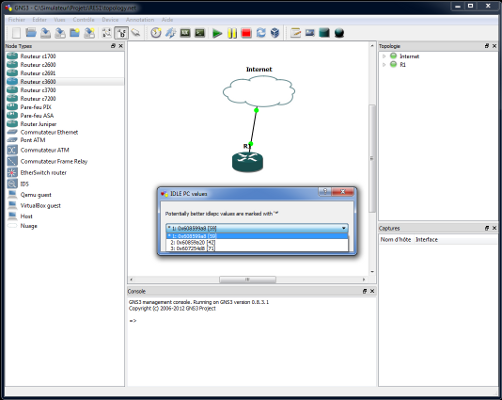Click the Snapshot clock icon in toolbar
Viewport: 502px width, 400px height.
pos(156,33)
